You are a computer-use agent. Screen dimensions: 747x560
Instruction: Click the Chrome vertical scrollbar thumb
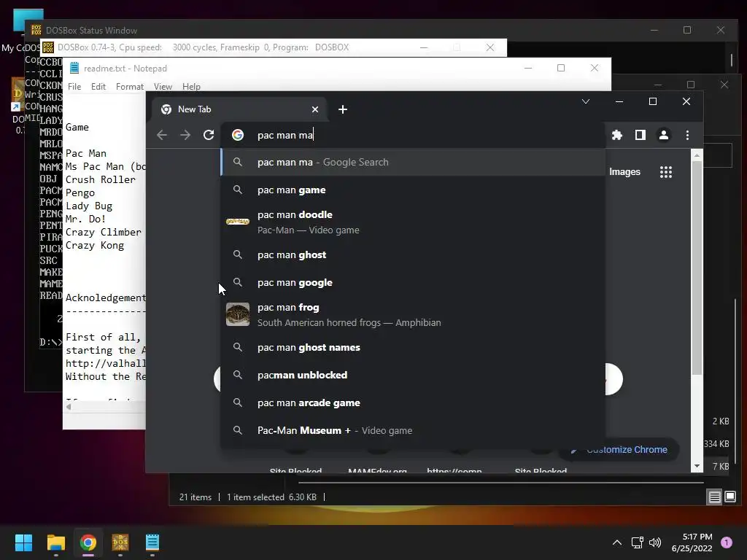tap(697, 268)
